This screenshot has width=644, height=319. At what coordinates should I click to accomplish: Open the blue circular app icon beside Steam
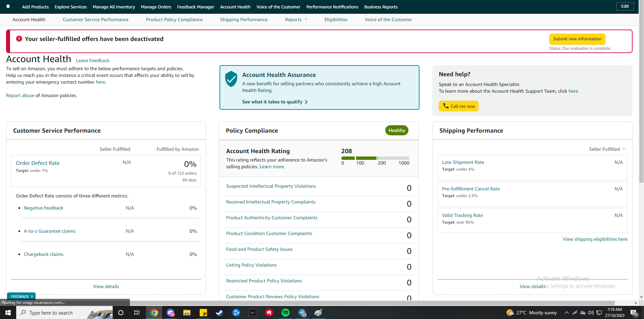[x=236, y=313]
